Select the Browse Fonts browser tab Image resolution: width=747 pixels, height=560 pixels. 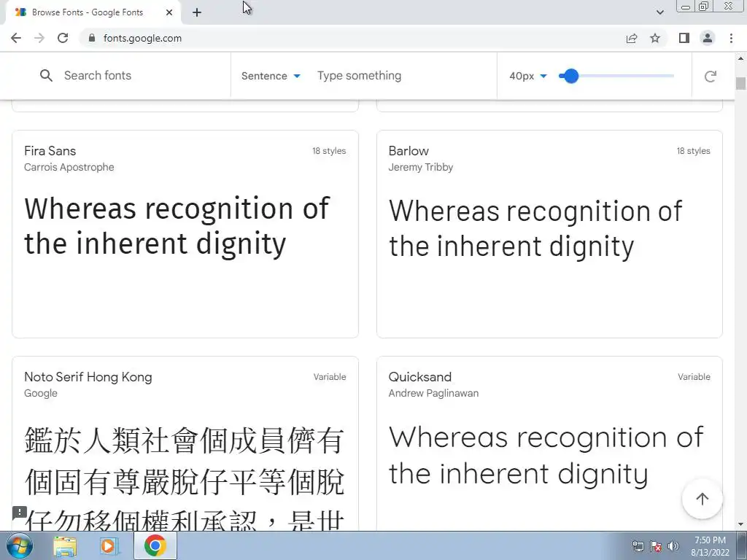(93, 12)
